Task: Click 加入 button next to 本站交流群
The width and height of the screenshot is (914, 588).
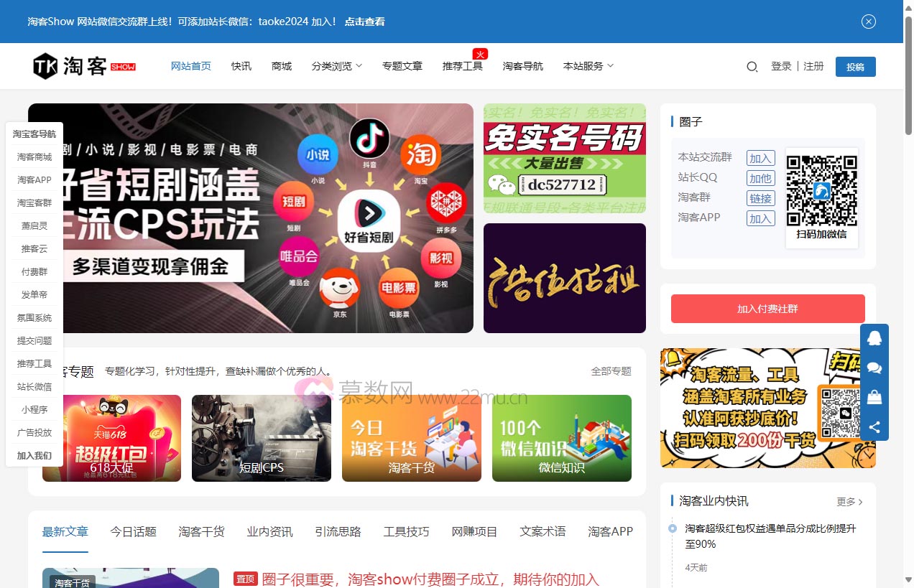Action: pyautogui.click(x=760, y=158)
